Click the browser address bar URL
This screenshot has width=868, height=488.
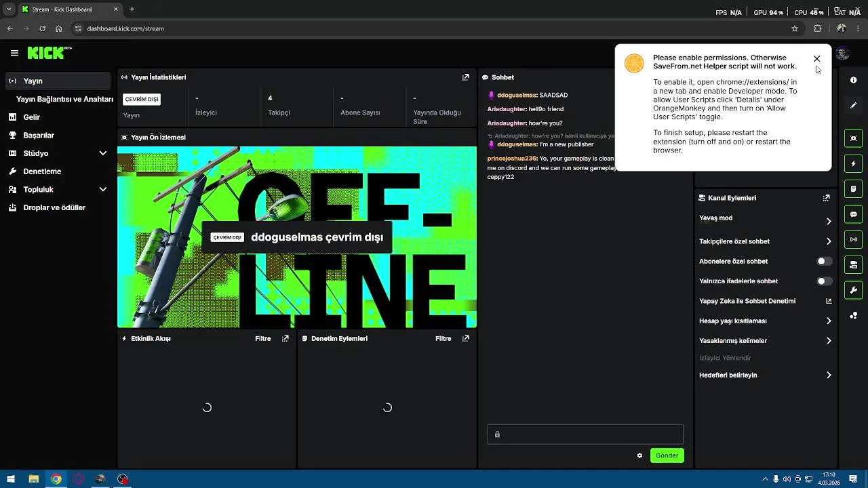(x=125, y=28)
